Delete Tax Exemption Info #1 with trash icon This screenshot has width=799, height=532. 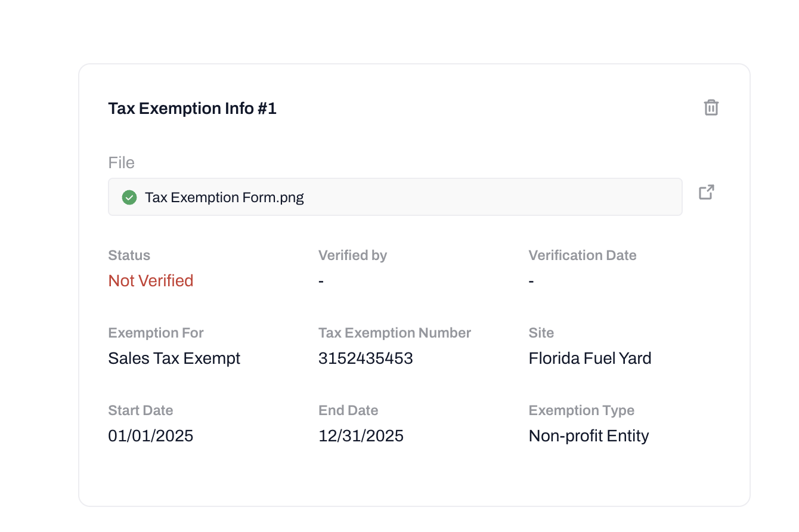711,108
